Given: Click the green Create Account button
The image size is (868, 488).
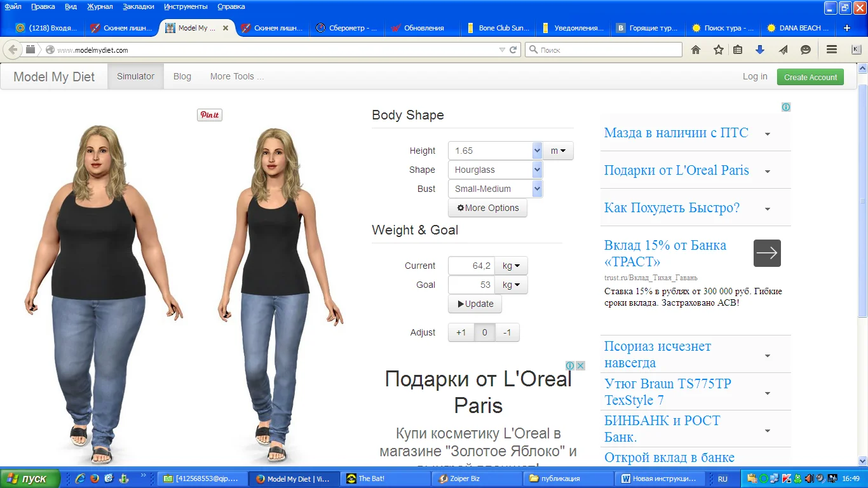Looking at the screenshot, I should tap(810, 77).
